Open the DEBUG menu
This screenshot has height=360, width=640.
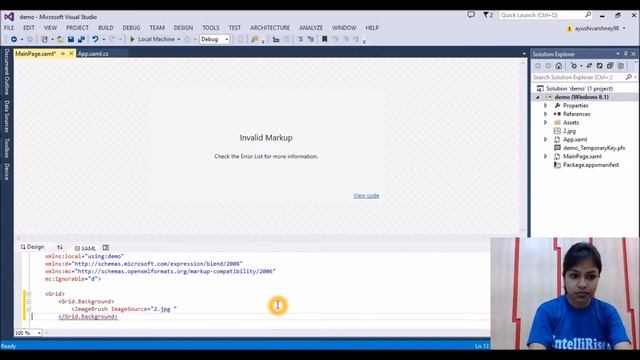[131, 28]
